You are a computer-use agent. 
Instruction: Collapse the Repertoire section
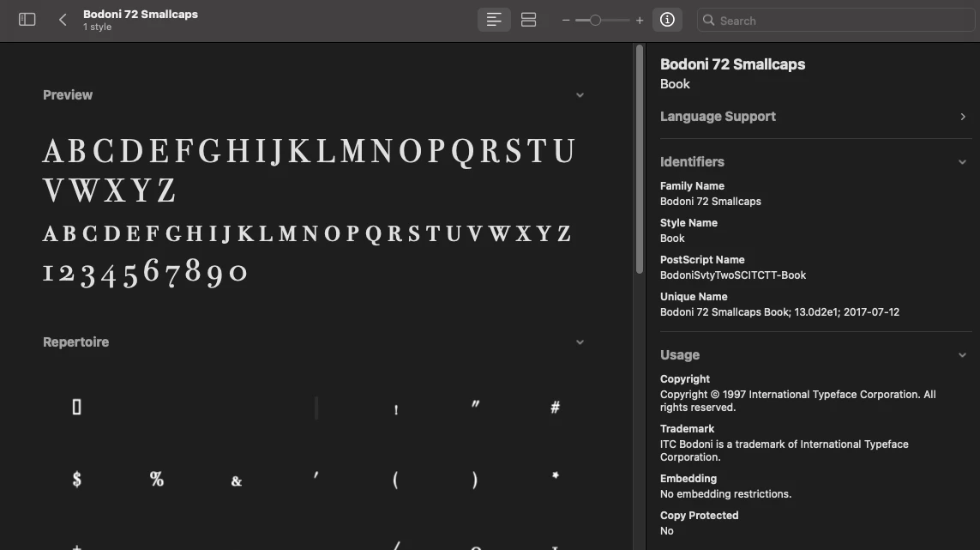point(580,342)
